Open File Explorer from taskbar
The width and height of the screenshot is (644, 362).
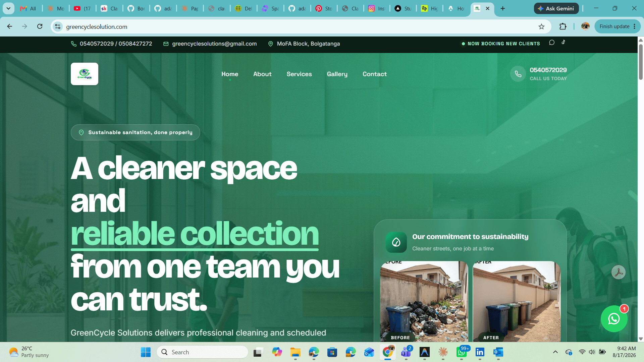[295, 352]
